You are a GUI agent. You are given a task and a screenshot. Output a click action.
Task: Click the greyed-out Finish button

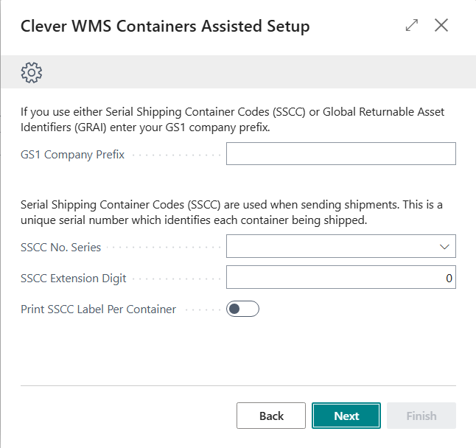point(421,416)
